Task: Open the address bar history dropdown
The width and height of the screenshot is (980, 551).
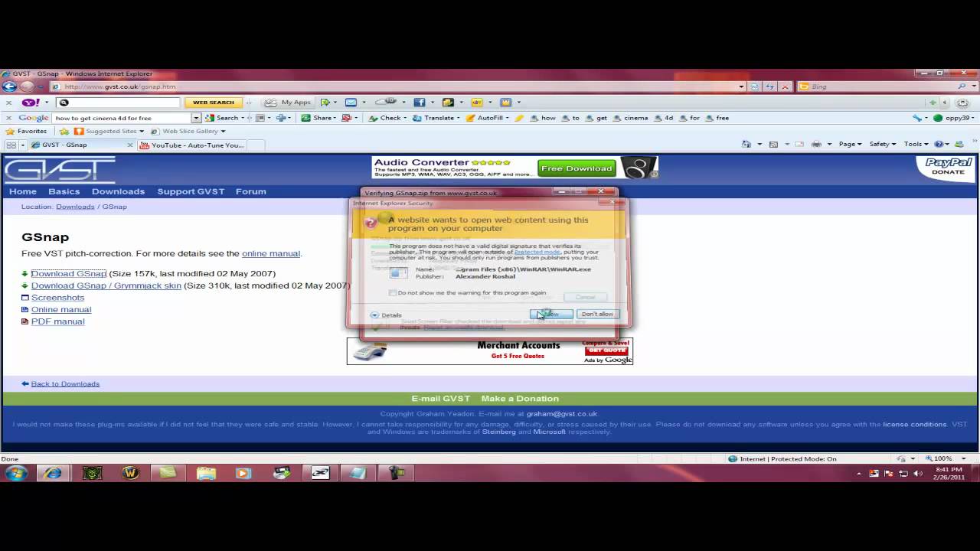Action: (741, 86)
